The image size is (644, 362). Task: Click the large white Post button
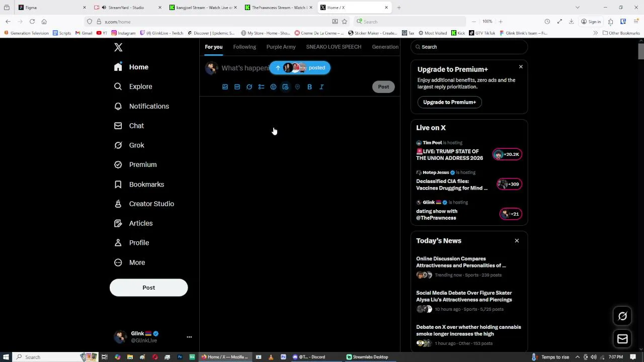point(148,288)
